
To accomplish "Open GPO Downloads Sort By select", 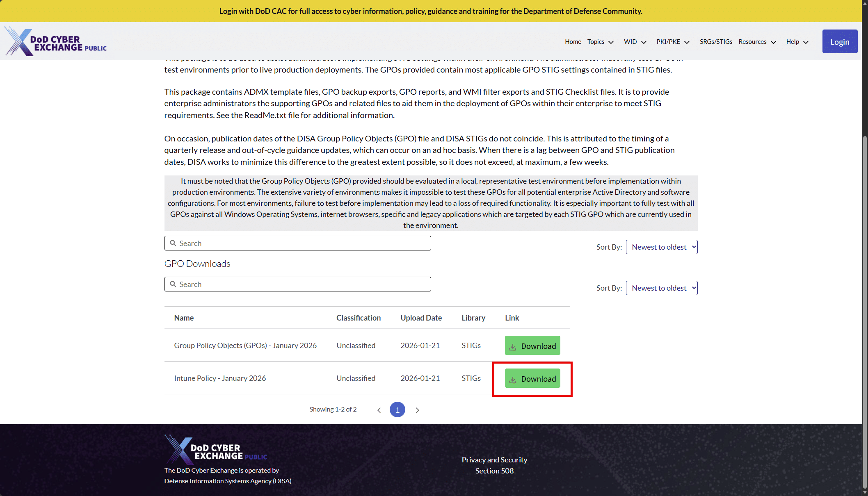I will click(661, 288).
